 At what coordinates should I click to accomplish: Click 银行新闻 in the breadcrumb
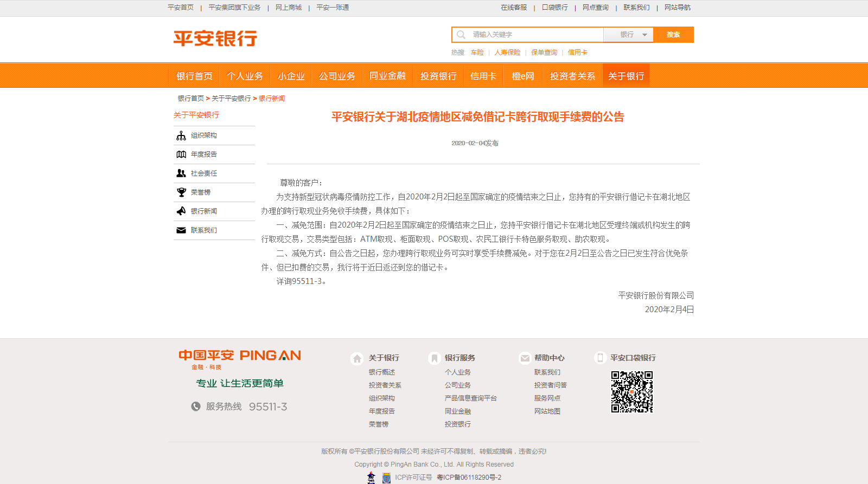click(x=272, y=99)
